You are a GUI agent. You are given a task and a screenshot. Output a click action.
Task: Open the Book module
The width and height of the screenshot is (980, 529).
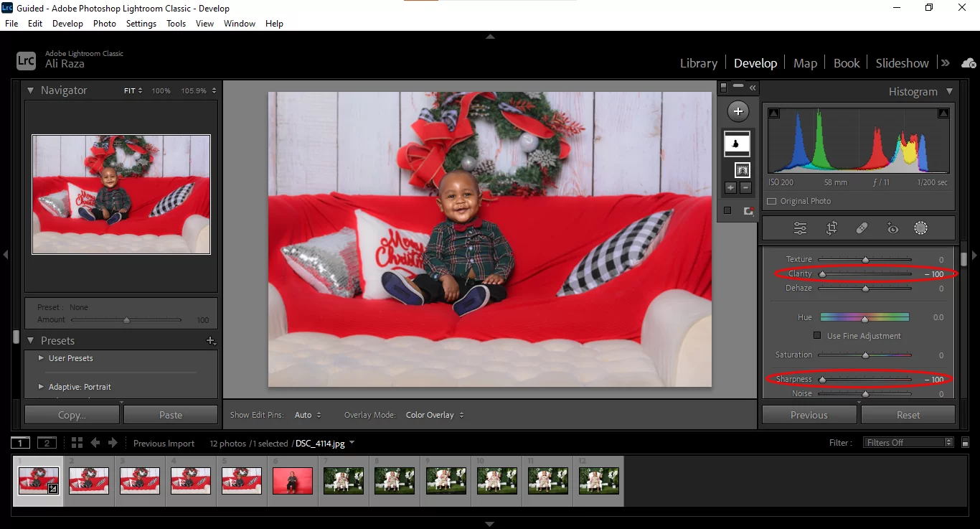[x=847, y=63]
